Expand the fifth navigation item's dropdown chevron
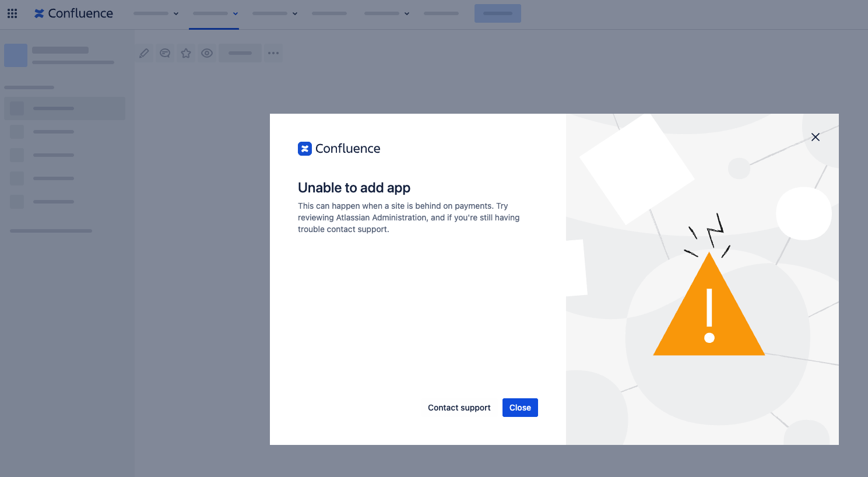Viewport: 868px width, 477px height. click(x=407, y=13)
